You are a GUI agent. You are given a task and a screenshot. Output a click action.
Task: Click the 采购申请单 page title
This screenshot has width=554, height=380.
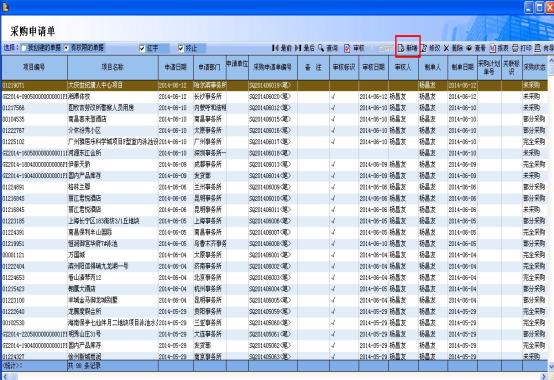coord(33,31)
